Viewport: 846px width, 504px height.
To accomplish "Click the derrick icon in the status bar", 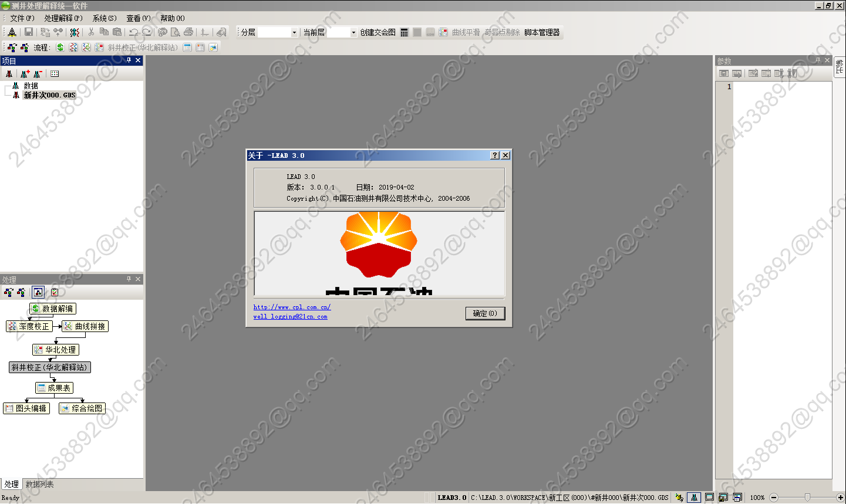I will point(694,498).
